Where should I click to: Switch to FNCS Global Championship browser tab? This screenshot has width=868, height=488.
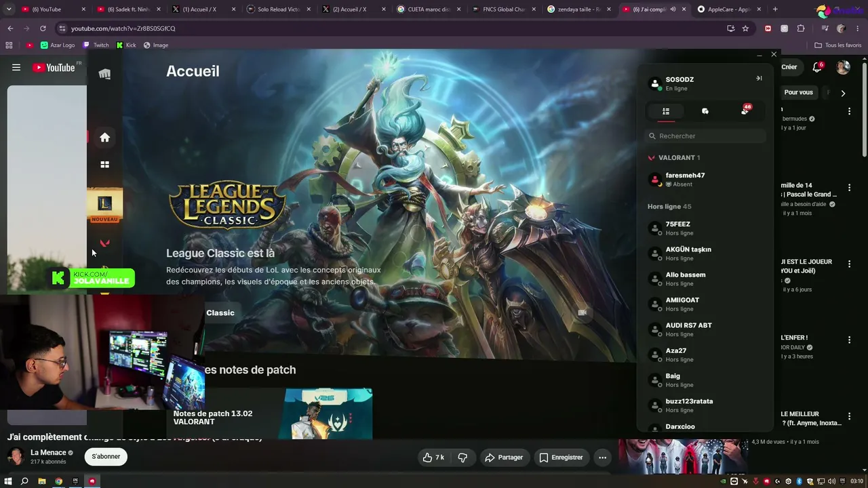pyautogui.click(x=503, y=9)
